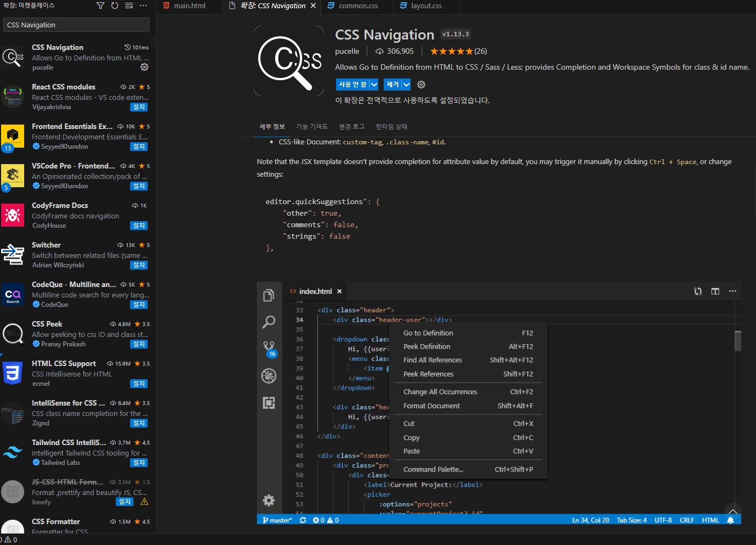Open gear menu on CSS Navigation list item
756x545 pixels.
point(144,67)
